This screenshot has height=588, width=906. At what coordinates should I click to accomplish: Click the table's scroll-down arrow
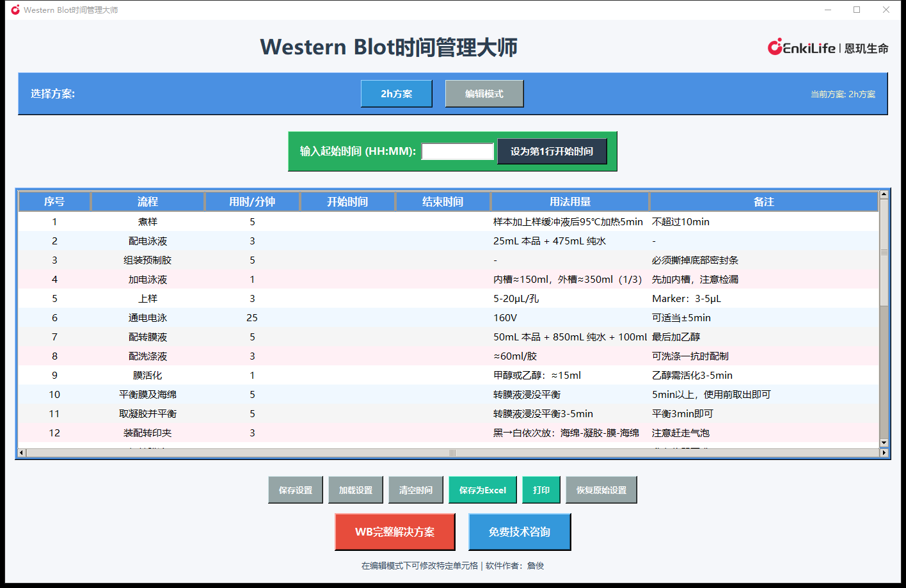(x=884, y=443)
